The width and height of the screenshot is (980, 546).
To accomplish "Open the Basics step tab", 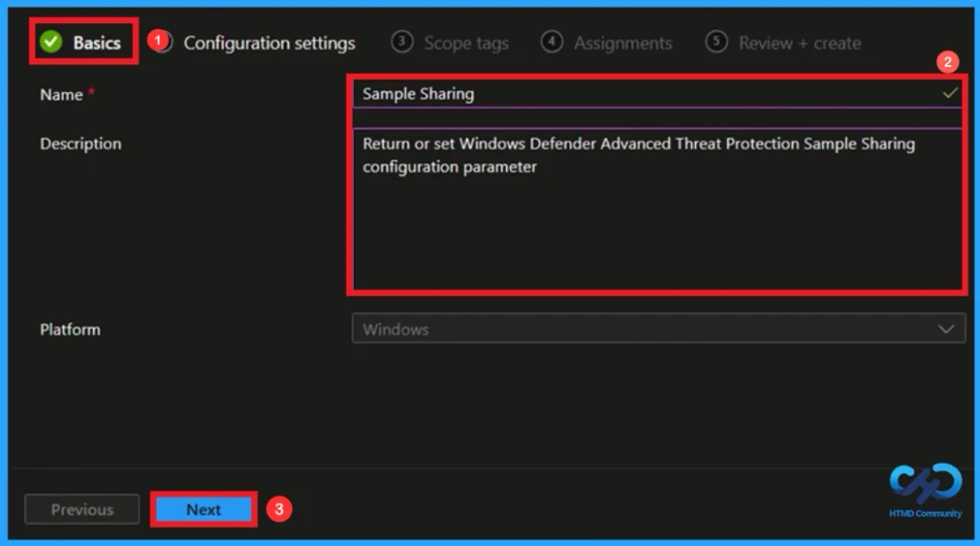I will tap(80, 42).
